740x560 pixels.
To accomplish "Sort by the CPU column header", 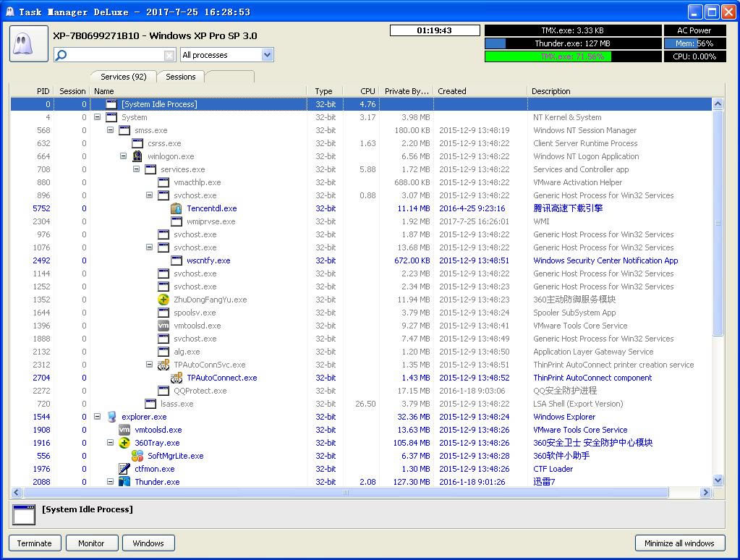I will tap(362, 91).
